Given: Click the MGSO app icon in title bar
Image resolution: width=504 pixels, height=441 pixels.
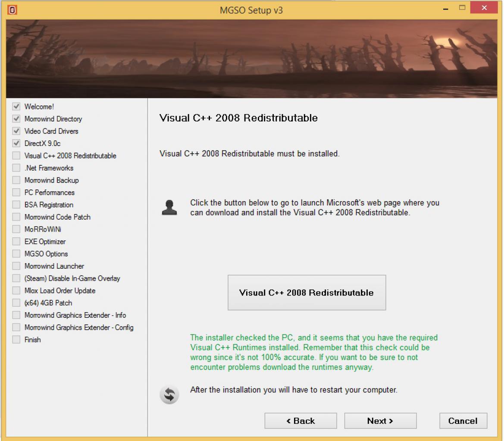Looking at the screenshot, I should click(12, 10).
